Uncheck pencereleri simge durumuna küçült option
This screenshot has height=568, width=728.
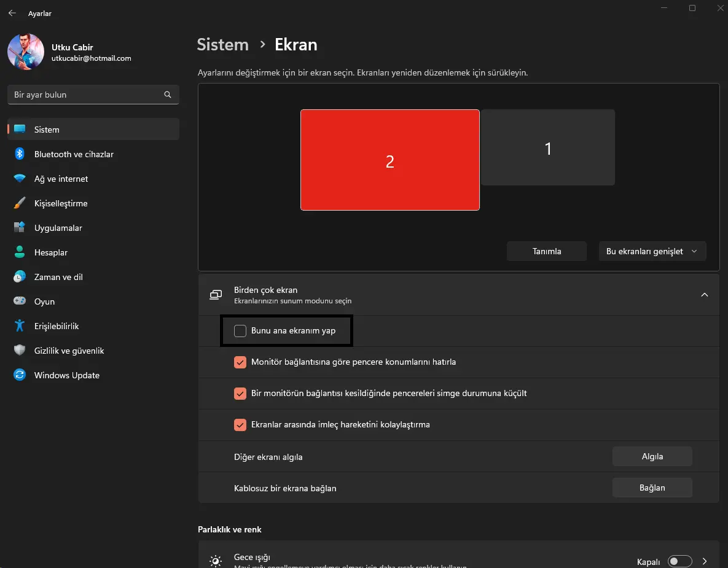pos(240,394)
